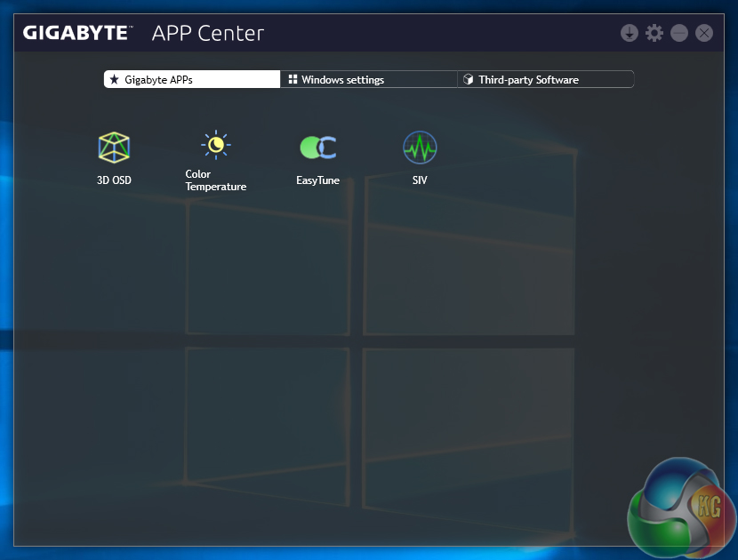This screenshot has height=560, width=738.
Task: Click the download updates arrow icon
Action: (630, 33)
